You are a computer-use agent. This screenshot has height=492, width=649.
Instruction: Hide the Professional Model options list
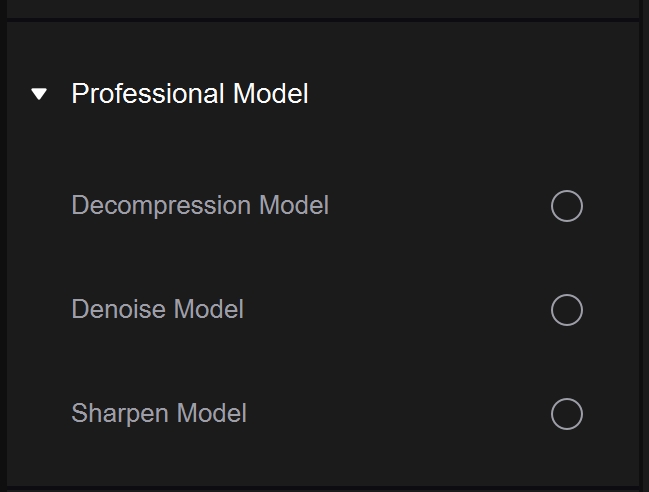tap(39, 95)
